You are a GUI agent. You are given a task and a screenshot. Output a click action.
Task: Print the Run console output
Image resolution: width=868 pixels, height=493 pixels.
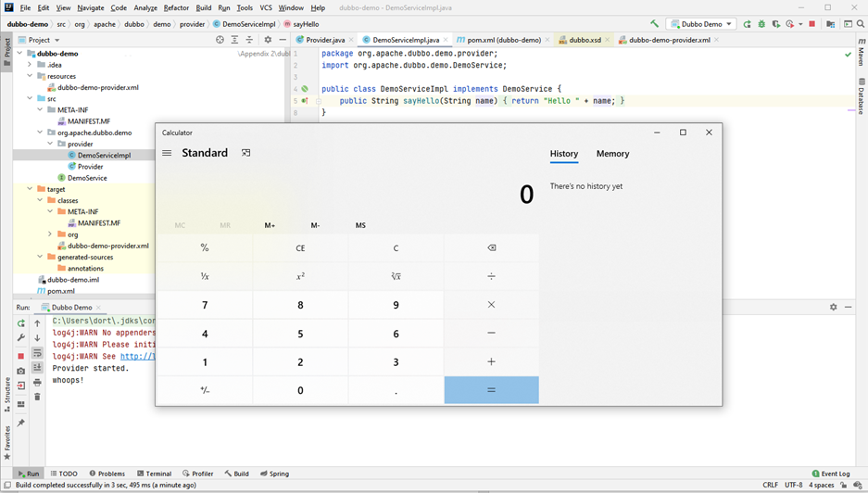[x=37, y=383]
